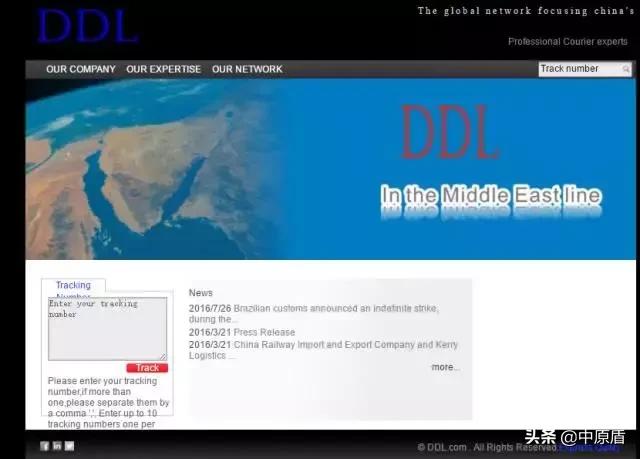
Task: Click the 'Professional Courier experts' tagline
Action: (568, 42)
